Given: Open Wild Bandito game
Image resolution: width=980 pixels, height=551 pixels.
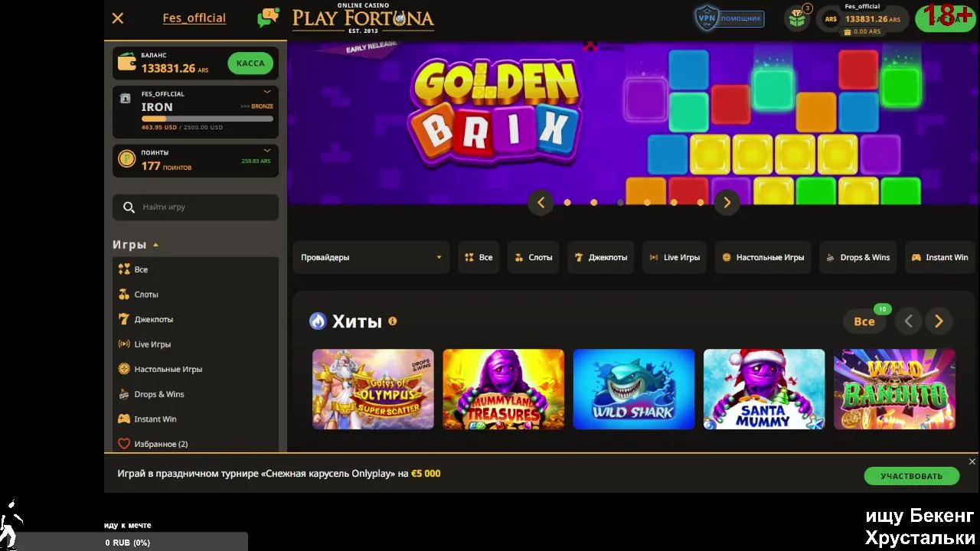Looking at the screenshot, I should pos(894,389).
